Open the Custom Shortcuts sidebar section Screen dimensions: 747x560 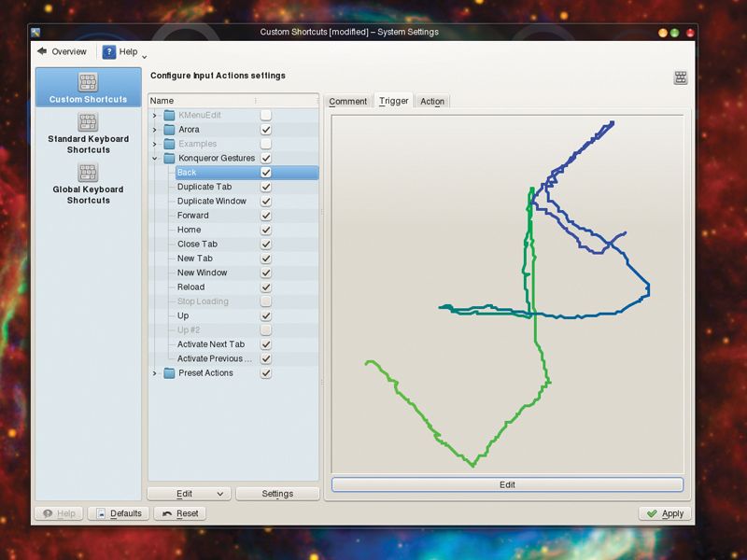pos(88,89)
